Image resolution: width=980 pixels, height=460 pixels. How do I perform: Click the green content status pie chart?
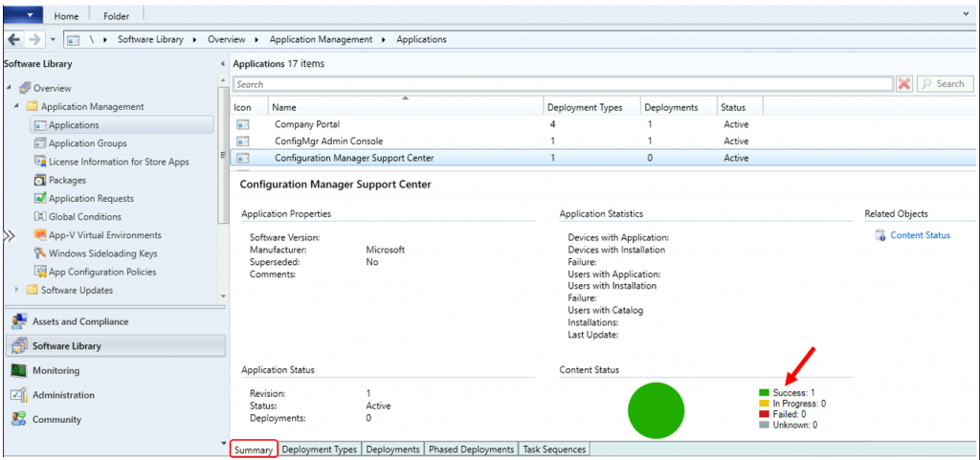pyautogui.click(x=656, y=410)
